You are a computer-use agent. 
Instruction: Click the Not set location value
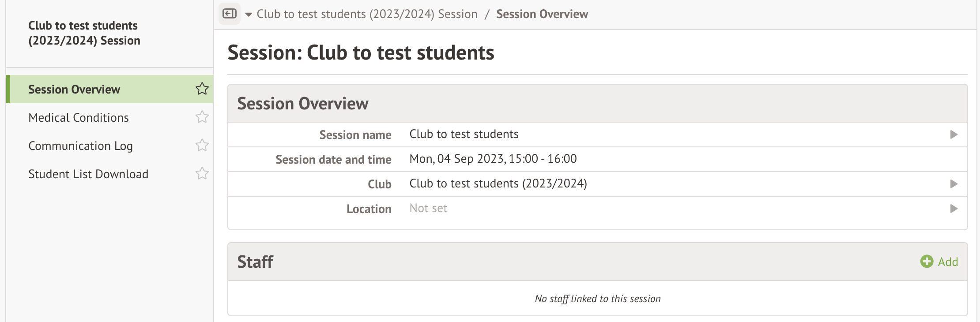click(x=428, y=208)
